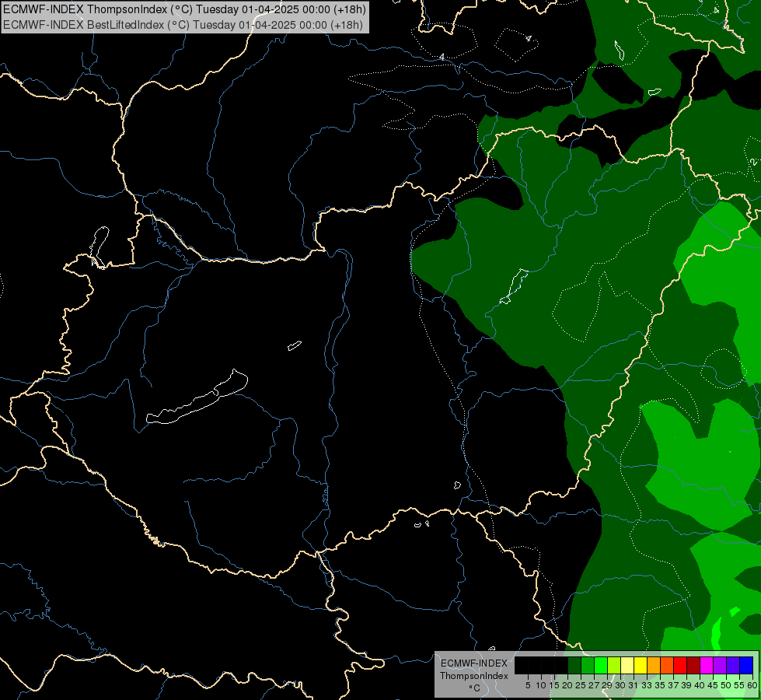Click the ThompsonIndex label in the legend
The image size is (761, 700).
tap(474, 676)
